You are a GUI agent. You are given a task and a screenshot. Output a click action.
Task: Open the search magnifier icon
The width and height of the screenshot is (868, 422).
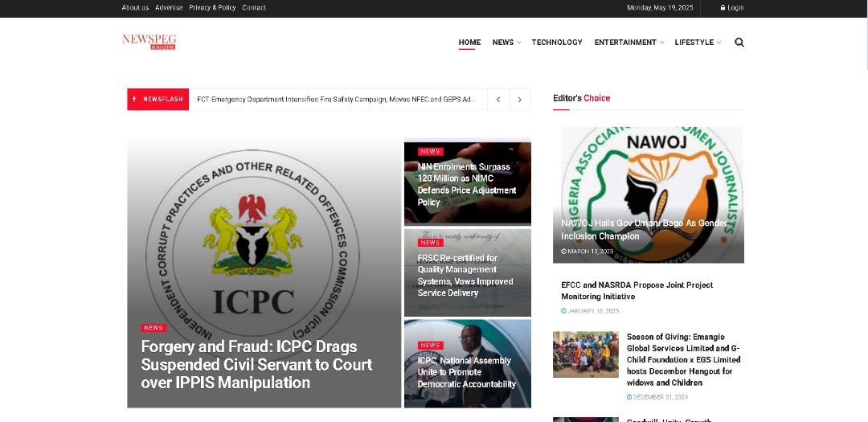[739, 42]
